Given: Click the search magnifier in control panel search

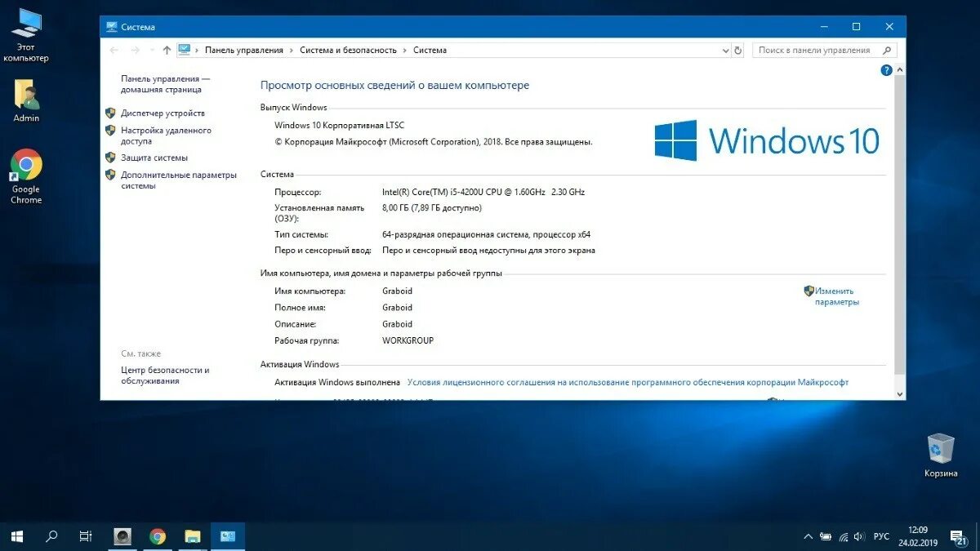Looking at the screenshot, I should click(x=885, y=50).
